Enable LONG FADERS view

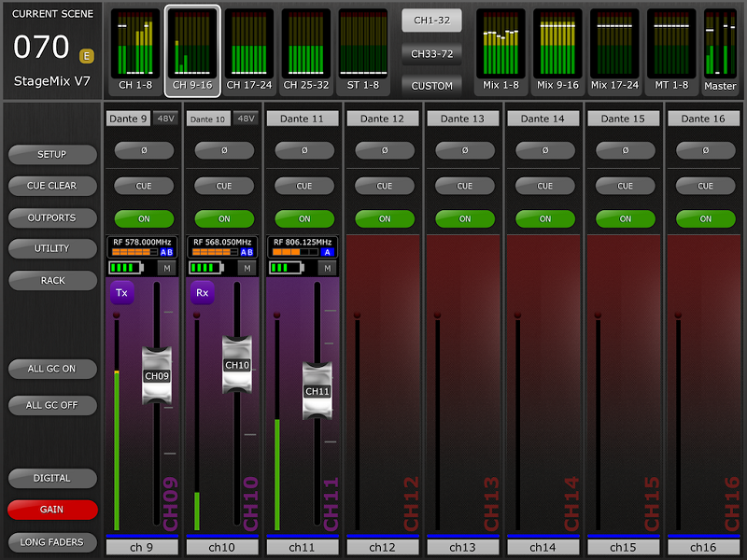pos(52,542)
